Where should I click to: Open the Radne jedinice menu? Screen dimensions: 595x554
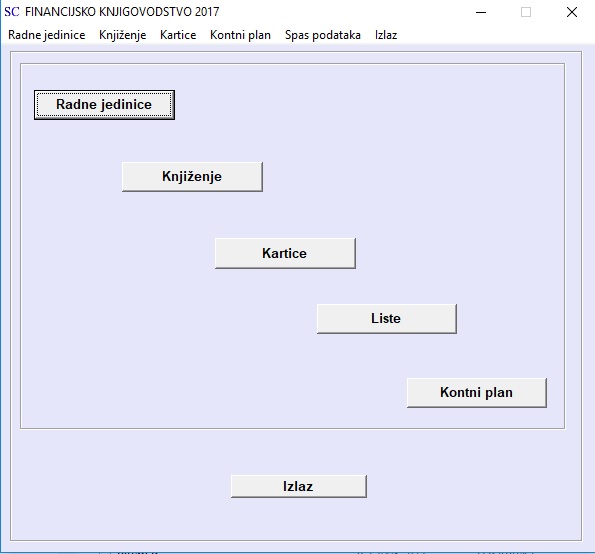(x=47, y=35)
